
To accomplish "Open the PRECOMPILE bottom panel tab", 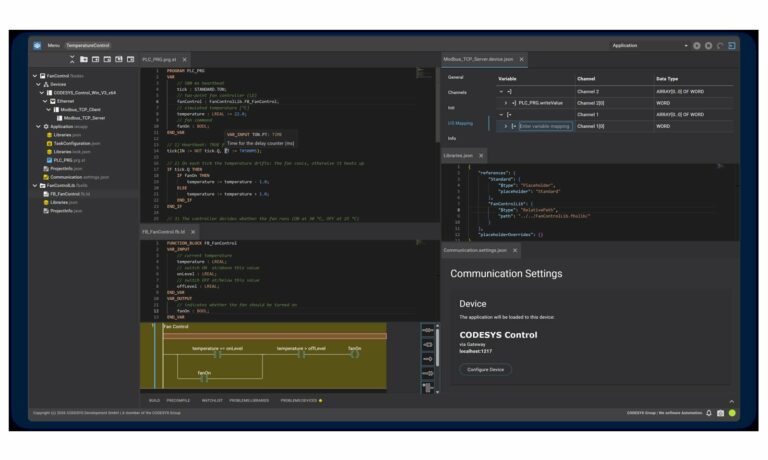I will point(178,401).
